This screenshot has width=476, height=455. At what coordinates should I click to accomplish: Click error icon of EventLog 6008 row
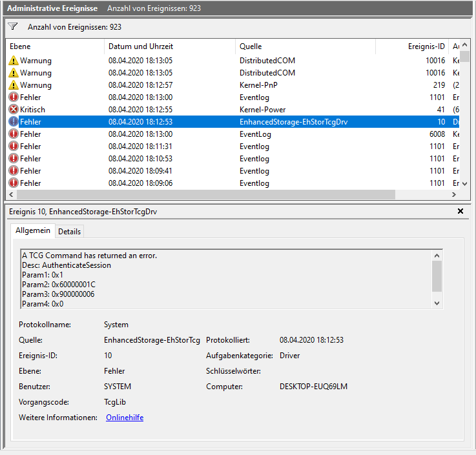(14, 134)
